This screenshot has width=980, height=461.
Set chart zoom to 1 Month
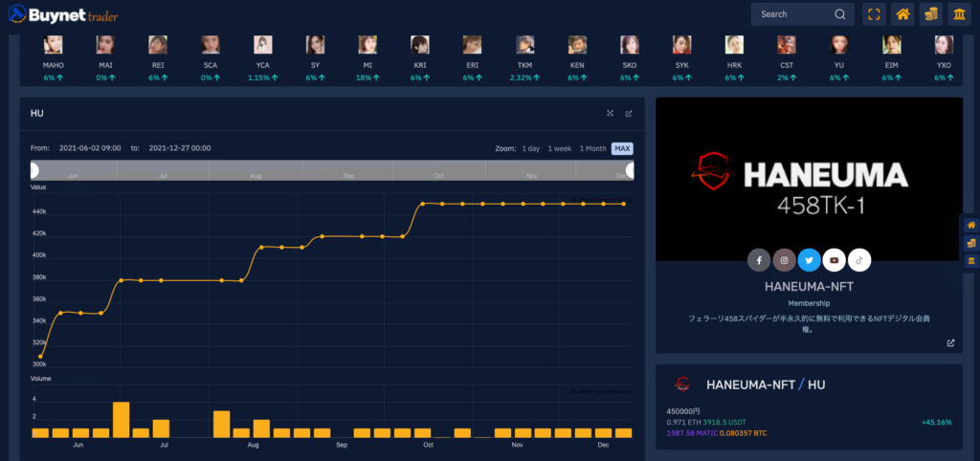pos(592,148)
